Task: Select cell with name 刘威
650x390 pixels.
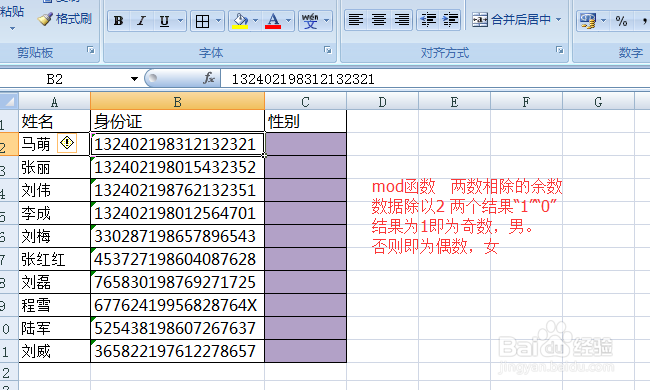Action: coord(54,351)
